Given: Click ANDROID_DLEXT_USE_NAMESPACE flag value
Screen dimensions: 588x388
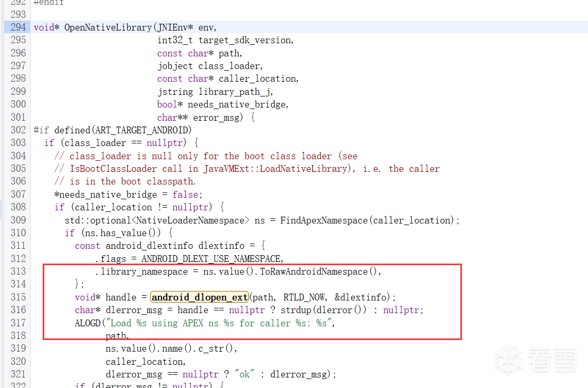Looking at the screenshot, I should (212, 259).
